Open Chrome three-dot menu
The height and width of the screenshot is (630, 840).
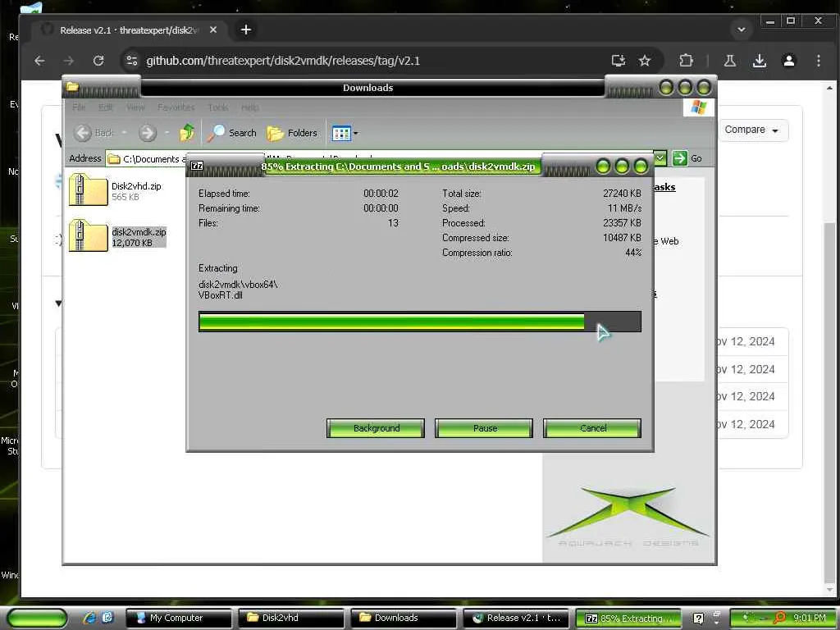click(818, 61)
